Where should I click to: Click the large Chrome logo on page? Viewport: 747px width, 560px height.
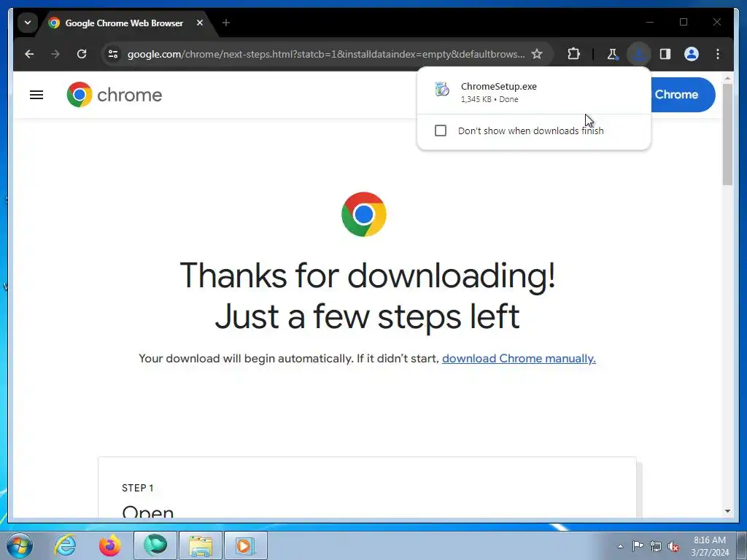coord(364,214)
